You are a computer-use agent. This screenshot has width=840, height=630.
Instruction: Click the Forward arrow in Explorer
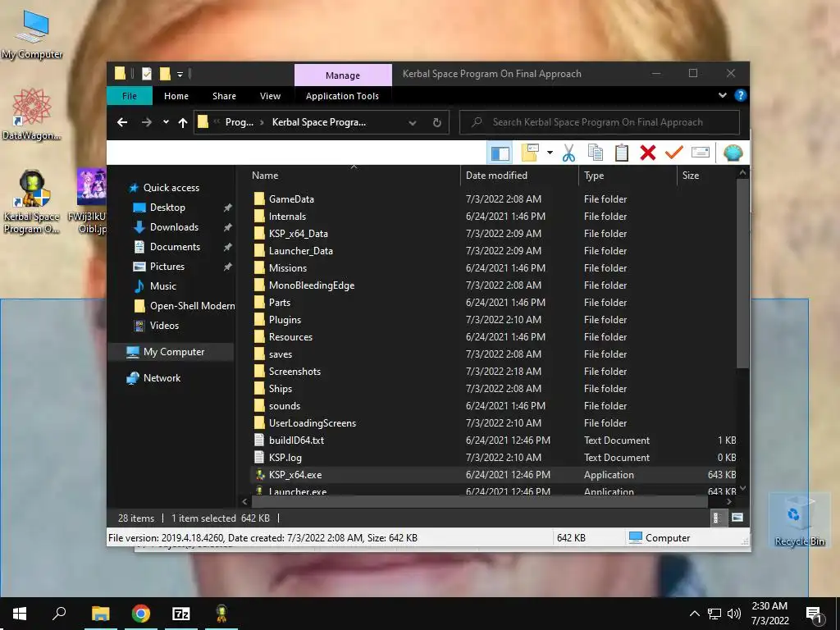(146, 123)
